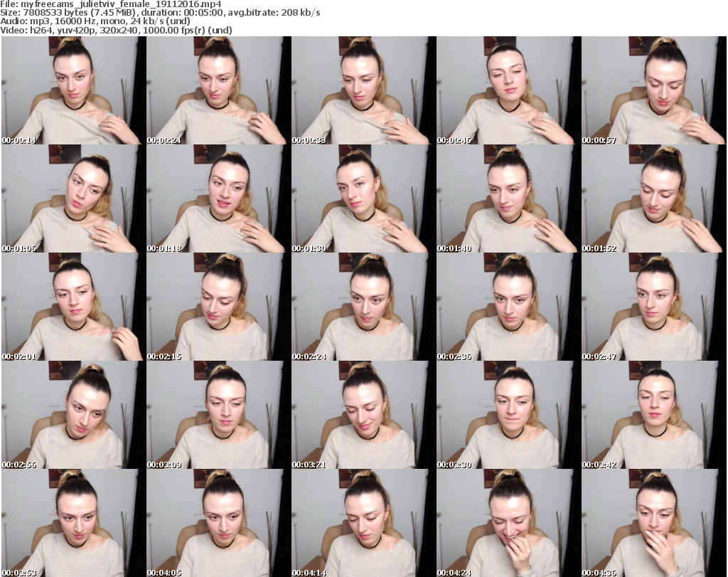
Task: Select the frame at 00:00:24
Action: [x=218, y=90]
